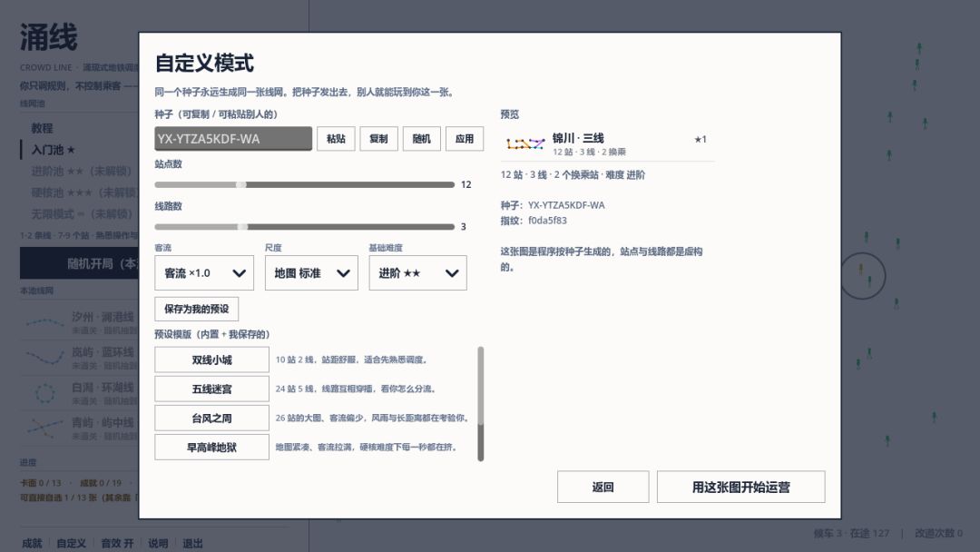Select 入门池 ★ in background sidebar
Image resolution: width=980 pixels, height=552 pixels.
[54, 150]
